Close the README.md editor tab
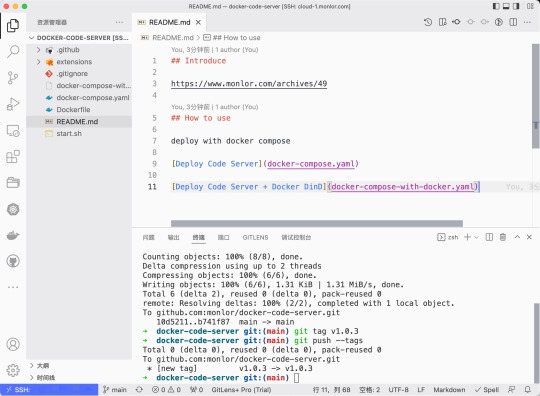This screenshot has height=396, width=540. click(198, 22)
